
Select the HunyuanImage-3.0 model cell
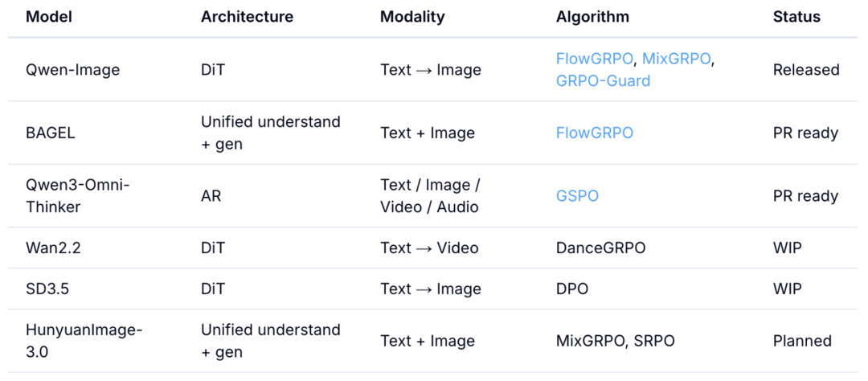(84, 341)
